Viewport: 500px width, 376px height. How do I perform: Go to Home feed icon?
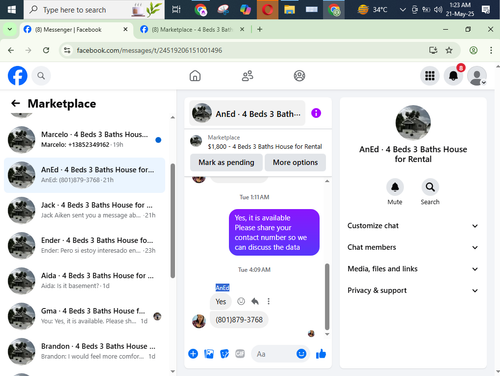(x=195, y=76)
